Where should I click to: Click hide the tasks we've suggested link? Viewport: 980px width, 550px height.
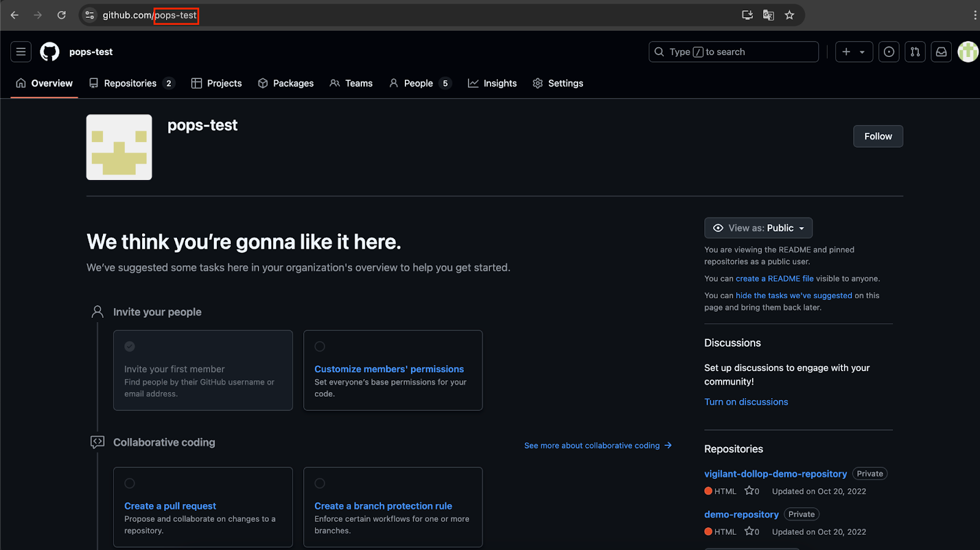(x=794, y=296)
